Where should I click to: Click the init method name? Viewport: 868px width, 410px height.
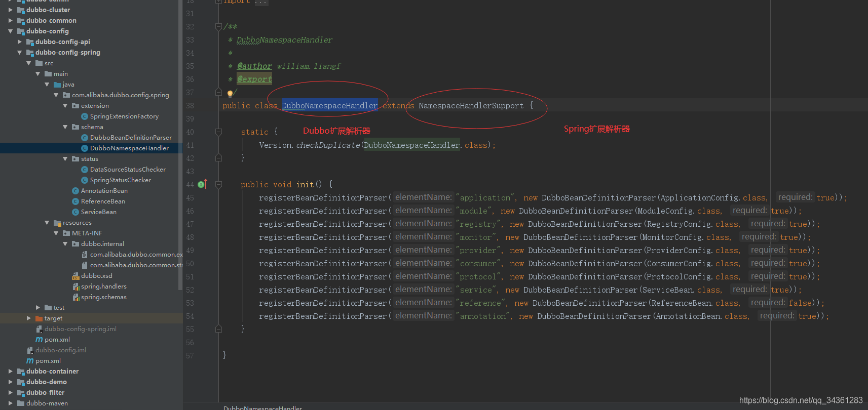pyautogui.click(x=305, y=185)
